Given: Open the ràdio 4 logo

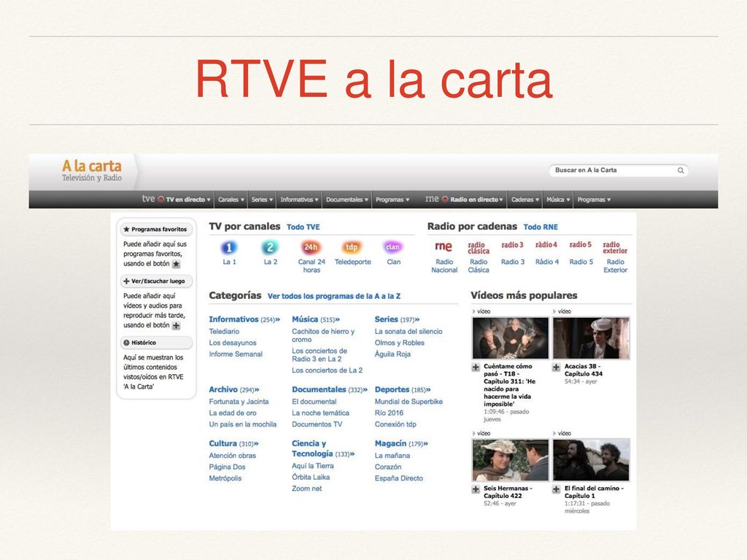Looking at the screenshot, I should click(546, 245).
